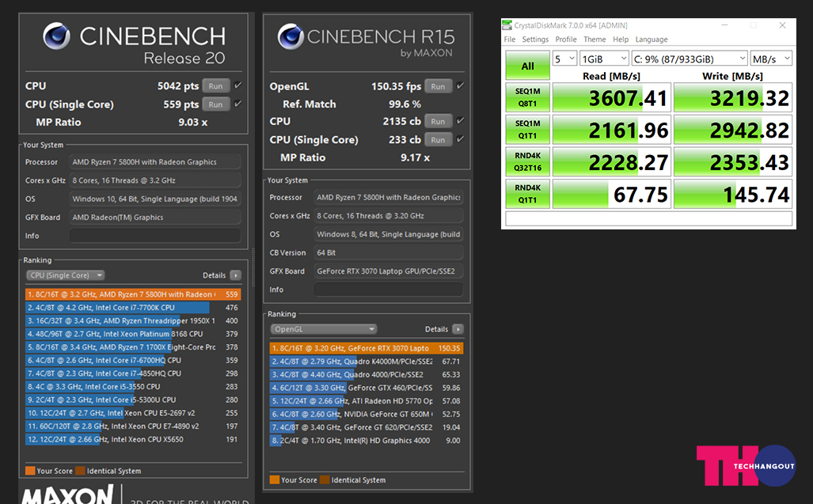This screenshot has height=504, width=813.
Task: Click the CrystalDiskMark title bar app icon
Action: tap(507, 25)
